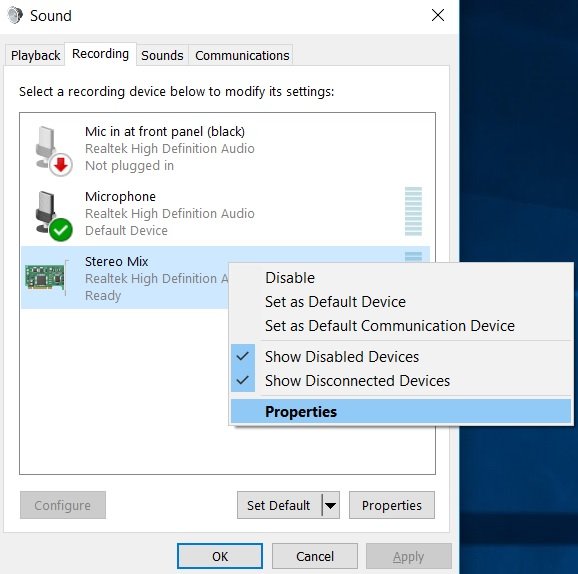Image resolution: width=578 pixels, height=574 pixels.
Task: Select 'Mic in at front panel (black)' text
Action: (x=165, y=132)
